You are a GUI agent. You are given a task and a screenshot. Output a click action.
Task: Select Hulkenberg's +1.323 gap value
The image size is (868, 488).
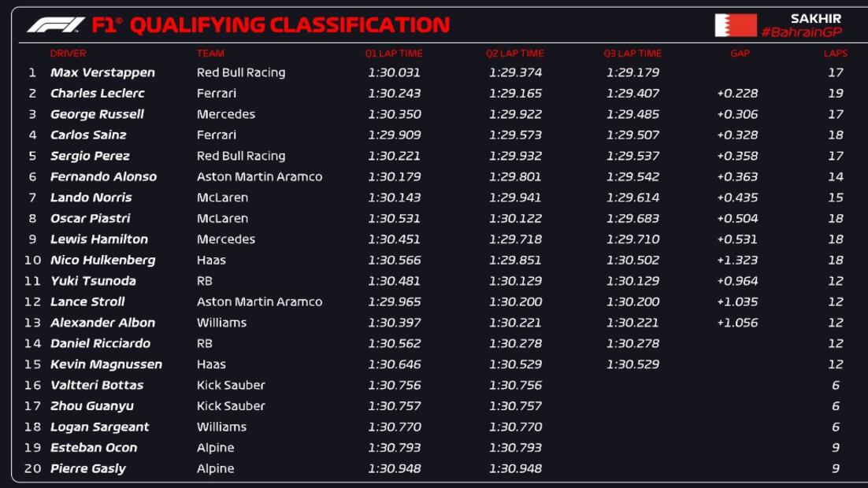[x=737, y=261]
